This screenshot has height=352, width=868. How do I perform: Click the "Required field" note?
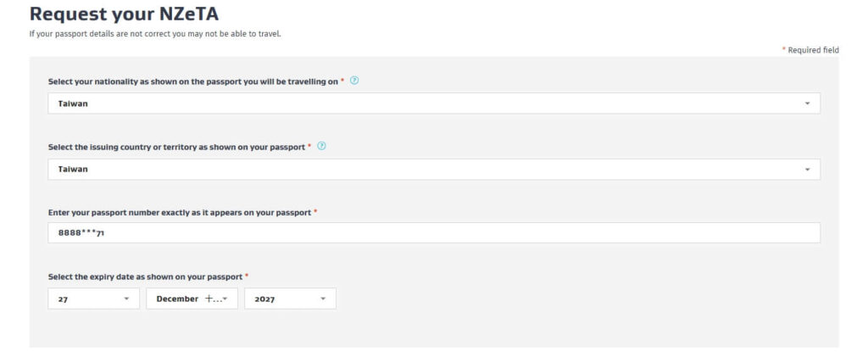pos(812,50)
